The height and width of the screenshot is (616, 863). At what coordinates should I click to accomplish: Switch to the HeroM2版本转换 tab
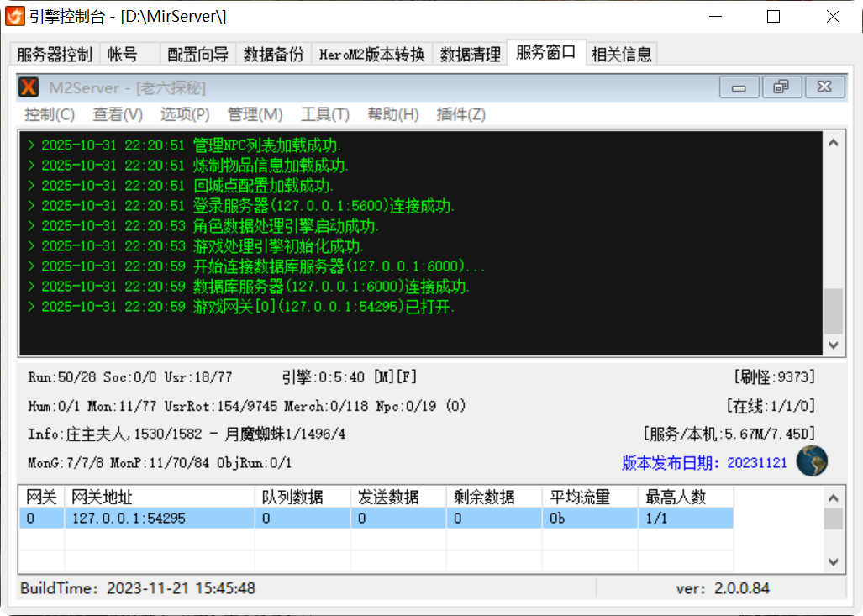point(370,53)
